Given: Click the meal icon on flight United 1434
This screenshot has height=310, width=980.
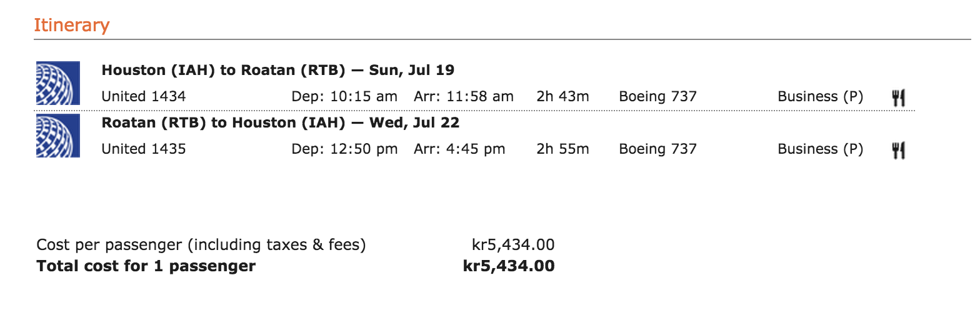Looking at the screenshot, I should (898, 97).
